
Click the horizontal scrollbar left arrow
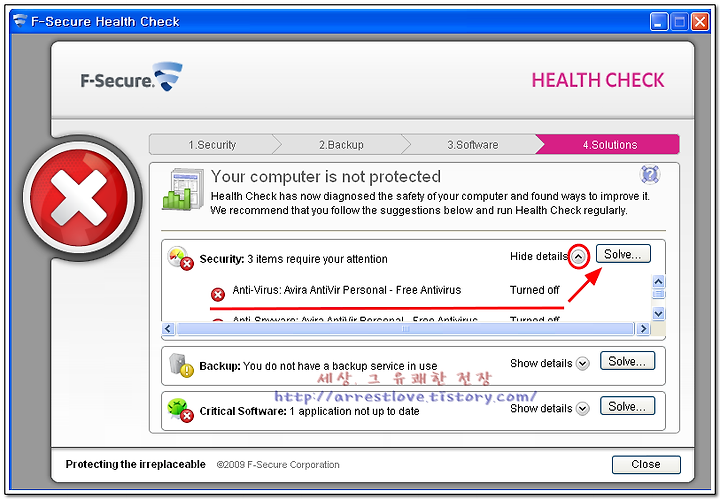pos(169,329)
